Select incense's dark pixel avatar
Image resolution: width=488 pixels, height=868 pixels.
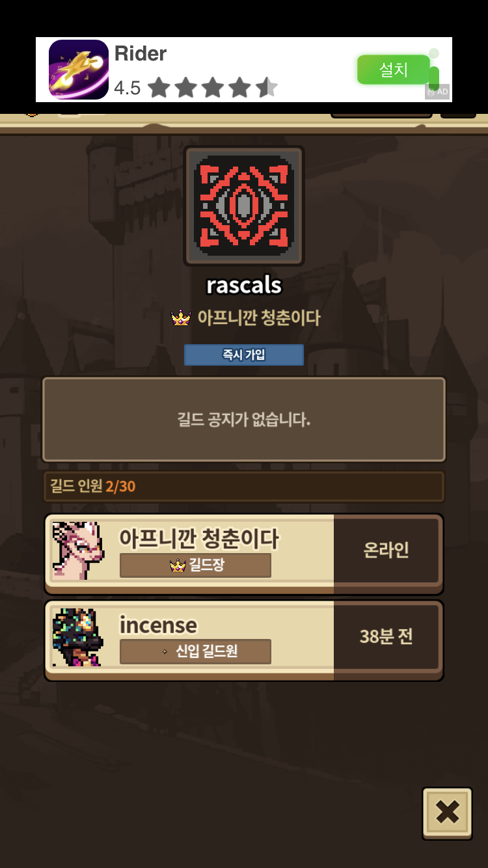click(x=78, y=637)
